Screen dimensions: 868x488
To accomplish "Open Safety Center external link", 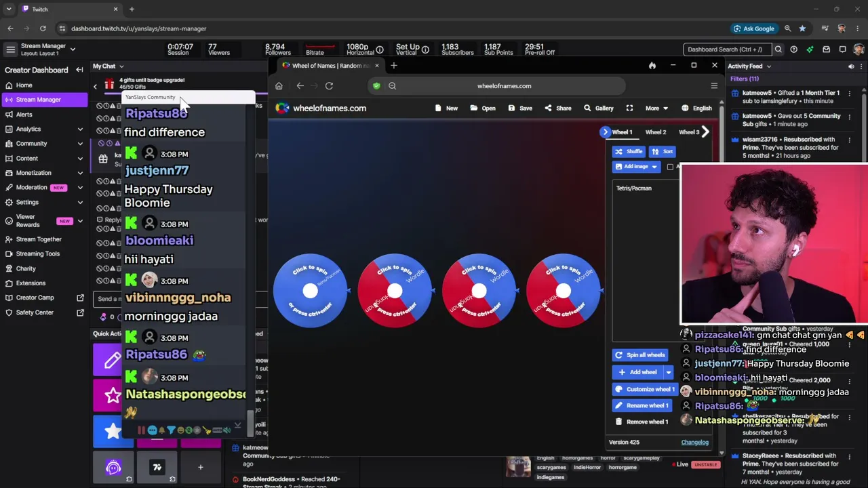I will click(45, 312).
